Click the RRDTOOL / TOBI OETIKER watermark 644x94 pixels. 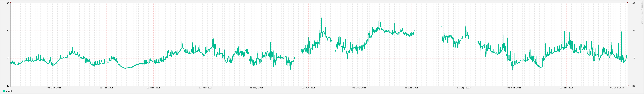pos(642,13)
